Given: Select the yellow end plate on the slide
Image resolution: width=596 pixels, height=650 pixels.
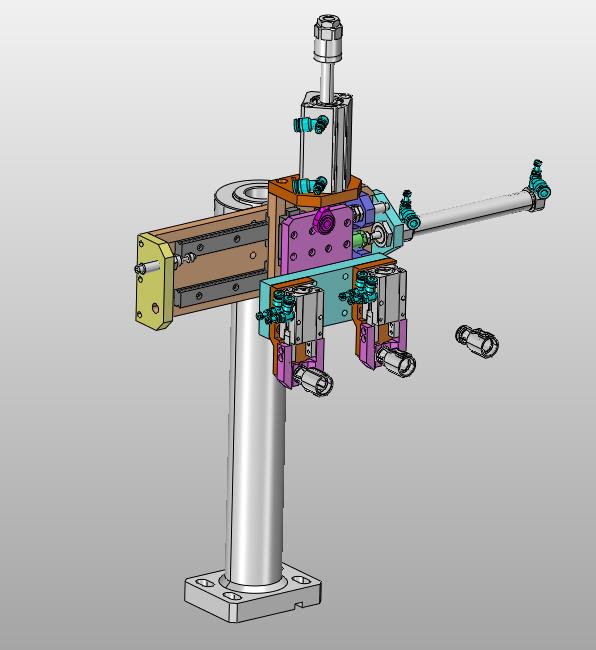Looking at the screenshot, I should (153, 281).
